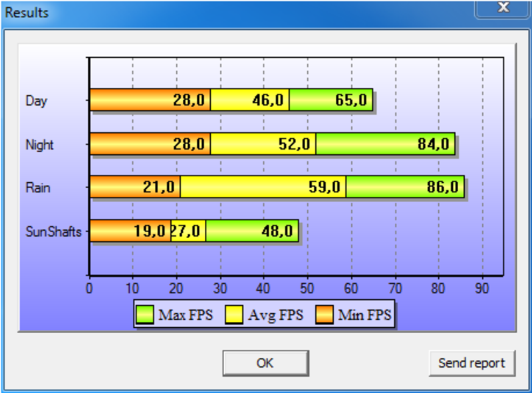Click the SunShafts row label
The height and width of the screenshot is (393, 532).
(x=54, y=232)
